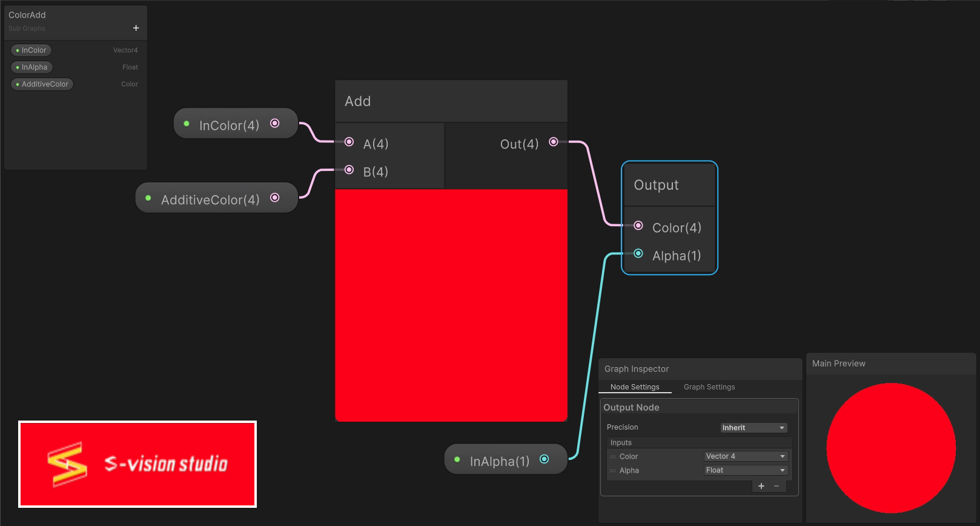Click the Main Preview panel title
Viewport: 980px width, 526px height.
(839, 364)
